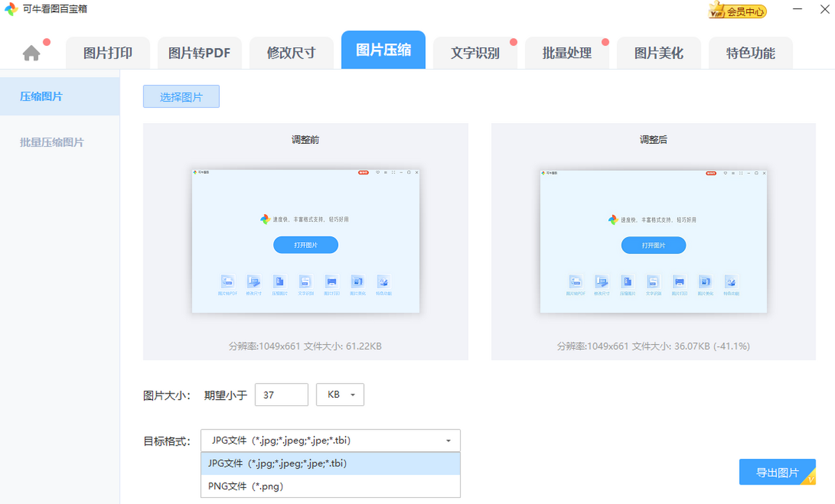Screen dimensions: 835x504
Task: Click the 期望小于 size input field
Action: pos(281,395)
